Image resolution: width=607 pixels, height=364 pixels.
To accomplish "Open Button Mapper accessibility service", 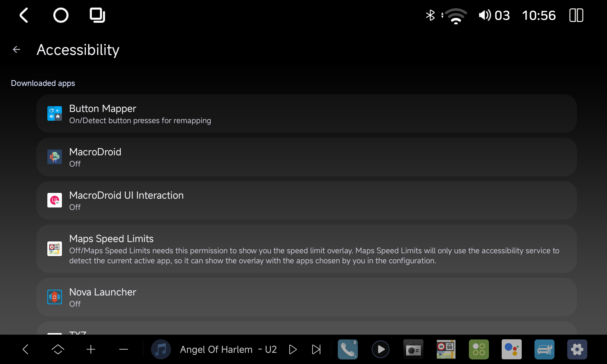I will pyautogui.click(x=307, y=113).
